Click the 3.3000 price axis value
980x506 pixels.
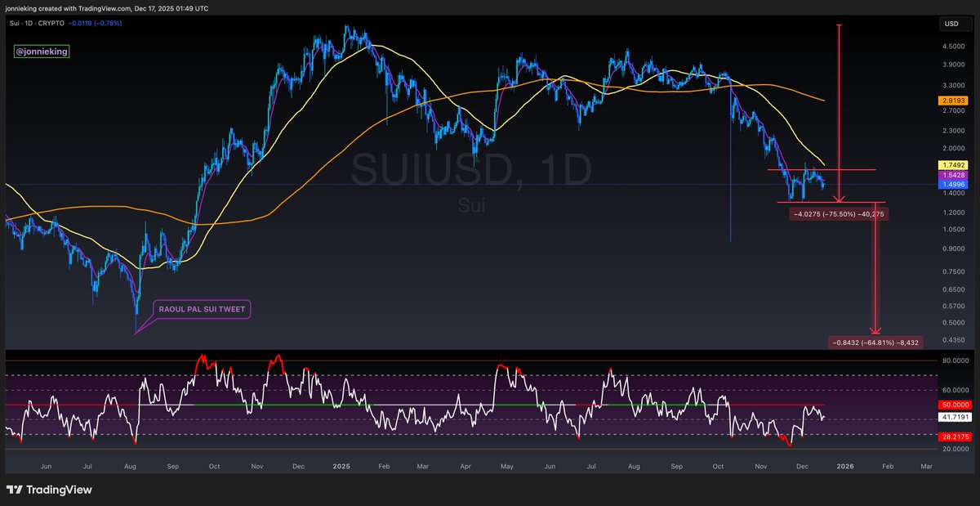coord(954,85)
